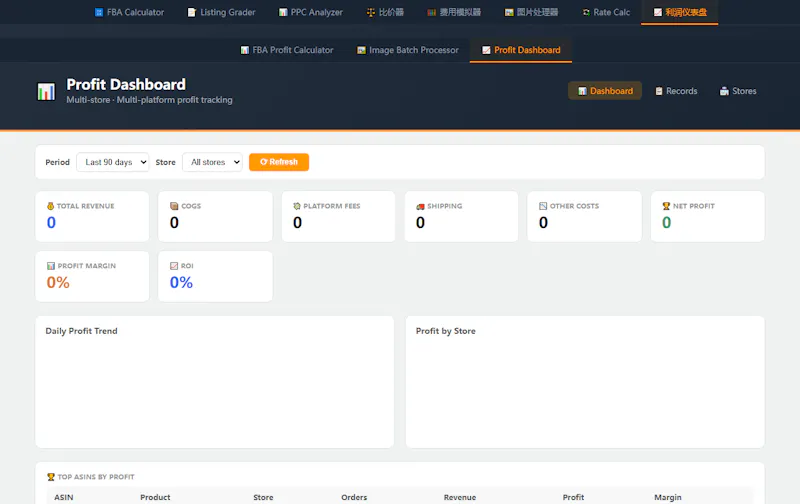Select the 利润仪表盘 tab
This screenshot has height=504, width=800.
(x=680, y=12)
